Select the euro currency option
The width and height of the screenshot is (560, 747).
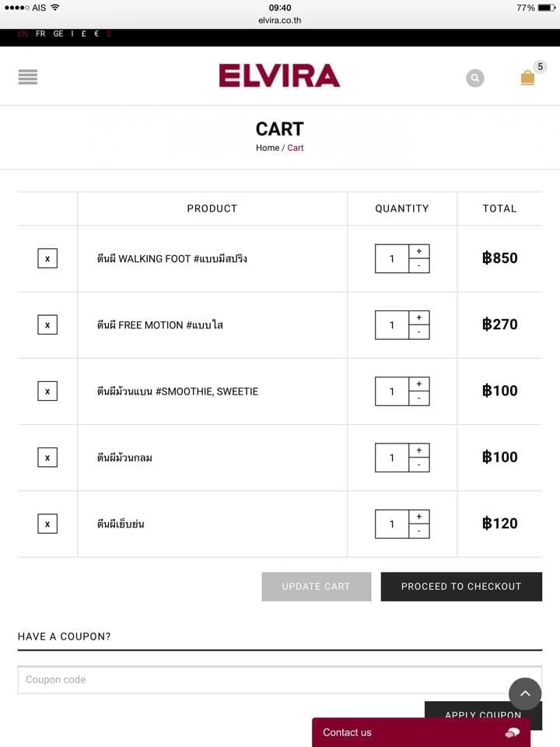click(96, 34)
